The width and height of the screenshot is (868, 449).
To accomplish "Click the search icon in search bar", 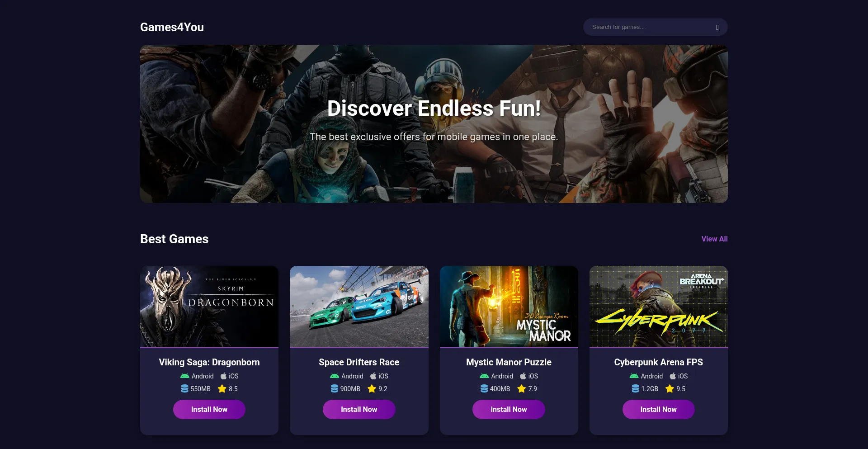I will [x=717, y=27].
